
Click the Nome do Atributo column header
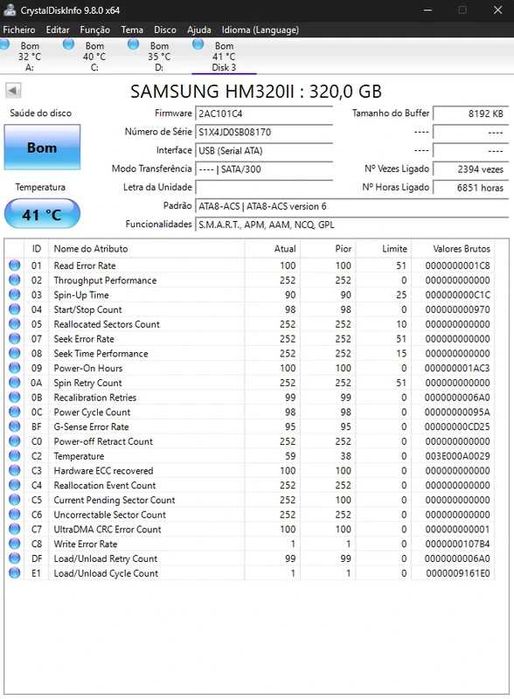point(146,249)
